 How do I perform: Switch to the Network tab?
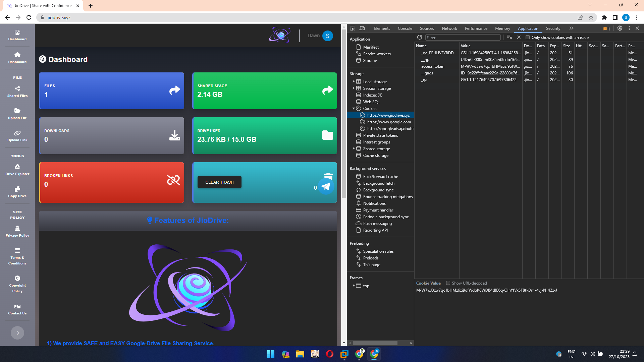[x=449, y=28]
